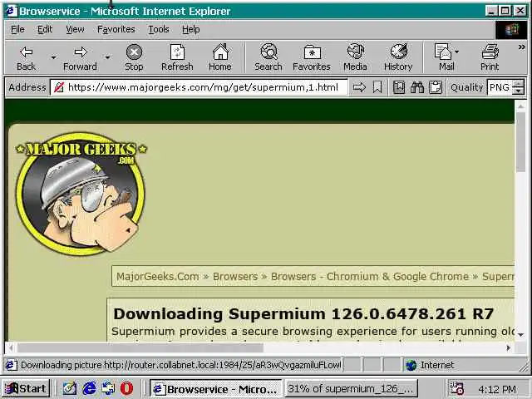This screenshot has width=532, height=399.
Task: Click the vertical scrollbar up arrow
Action: click(520, 106)
